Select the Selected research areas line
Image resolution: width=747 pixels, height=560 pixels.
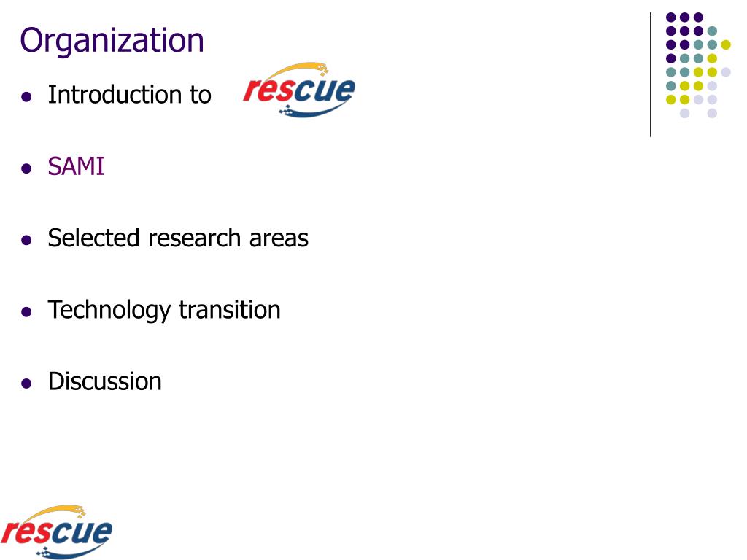point(178,238)
